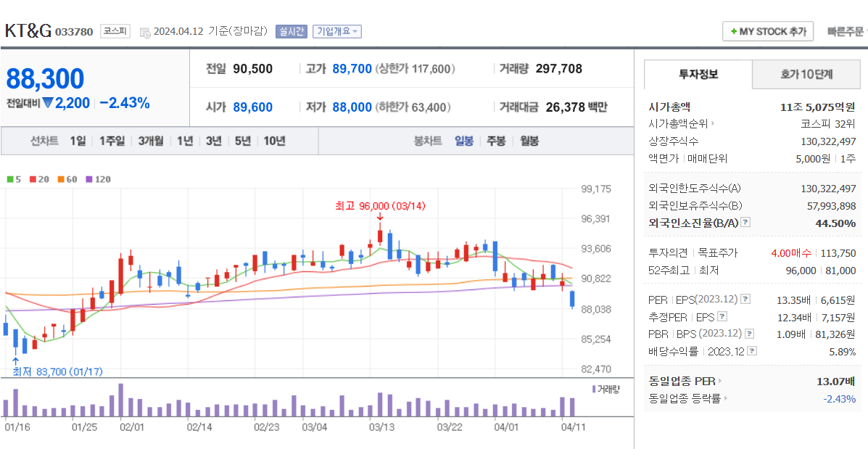Select the 월봉 monthly candle chart
This screenshot has height=449, width=868.
[529, 141]
